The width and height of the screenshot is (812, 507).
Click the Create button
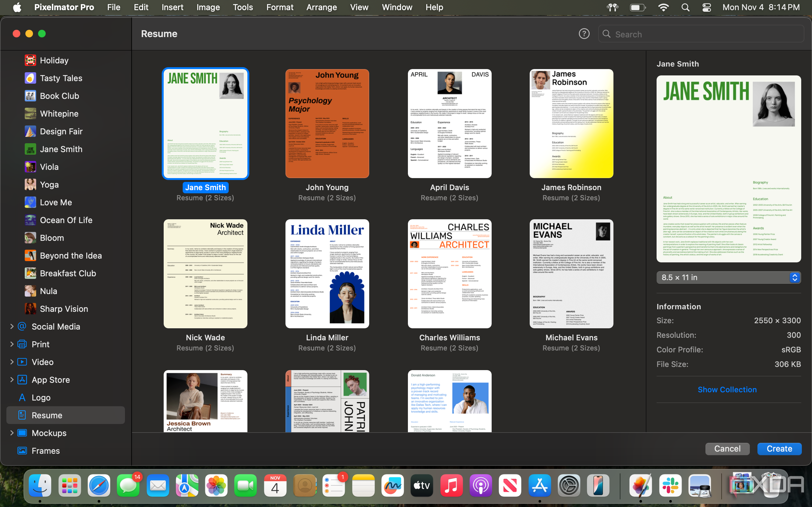tap(780, 449)
